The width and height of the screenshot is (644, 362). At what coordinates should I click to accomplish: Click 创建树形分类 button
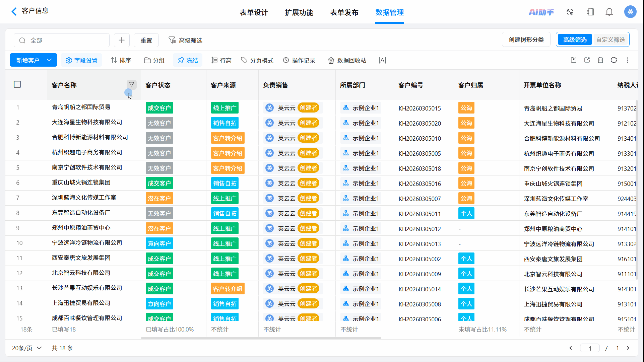(x=526, y=40)
